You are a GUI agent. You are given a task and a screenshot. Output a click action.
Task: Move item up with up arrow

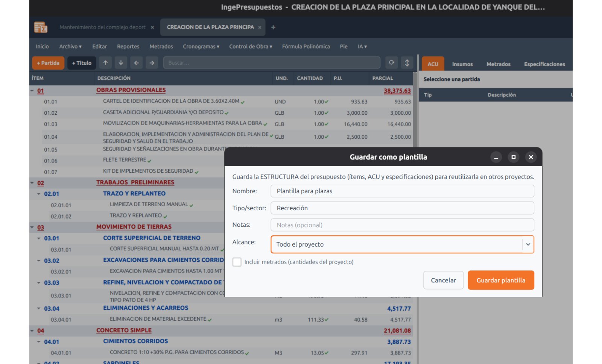[105, 63]
